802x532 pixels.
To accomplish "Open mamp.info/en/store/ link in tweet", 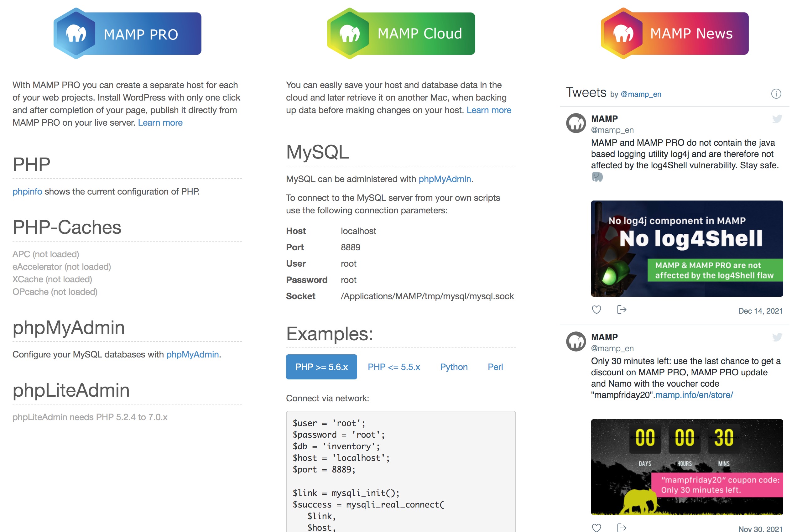I will pos(694,395).
